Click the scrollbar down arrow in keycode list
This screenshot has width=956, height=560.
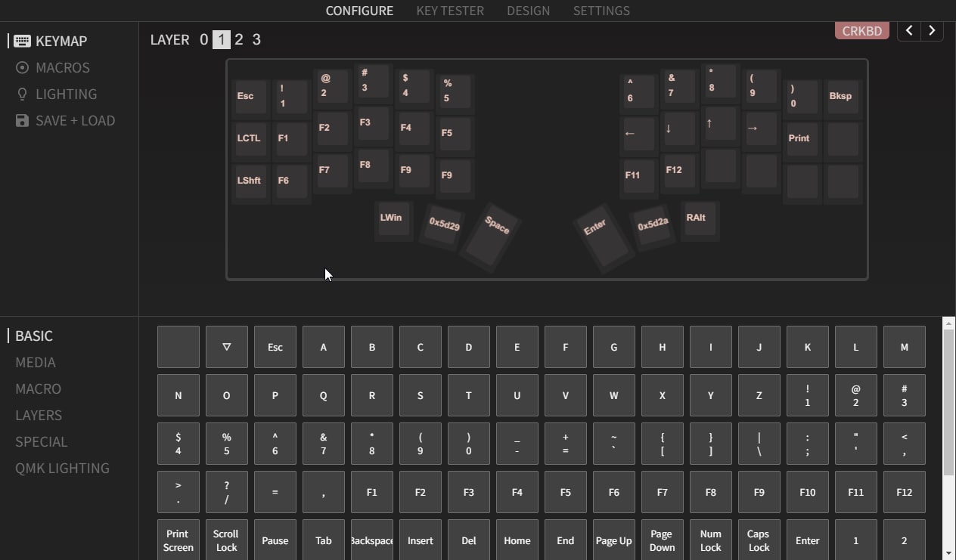click(948, 554)
